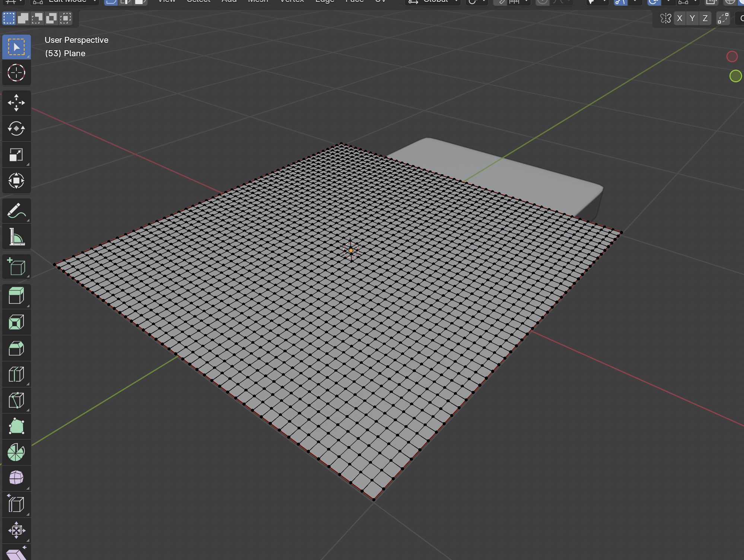Viewport: 744px width, 560px height.
Task: Activate the Extrude Region tool
Action: (16, 296)
